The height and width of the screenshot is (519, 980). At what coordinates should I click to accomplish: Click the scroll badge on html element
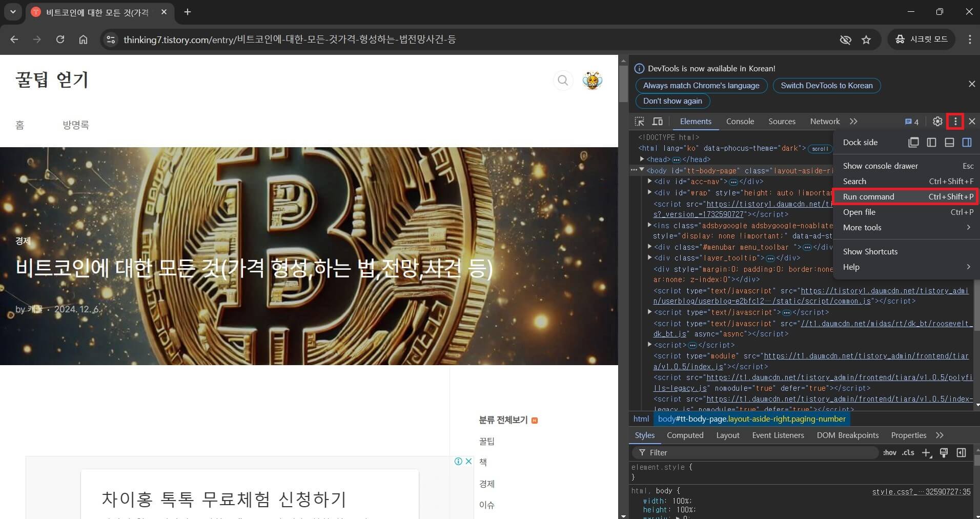click(820, 149)
